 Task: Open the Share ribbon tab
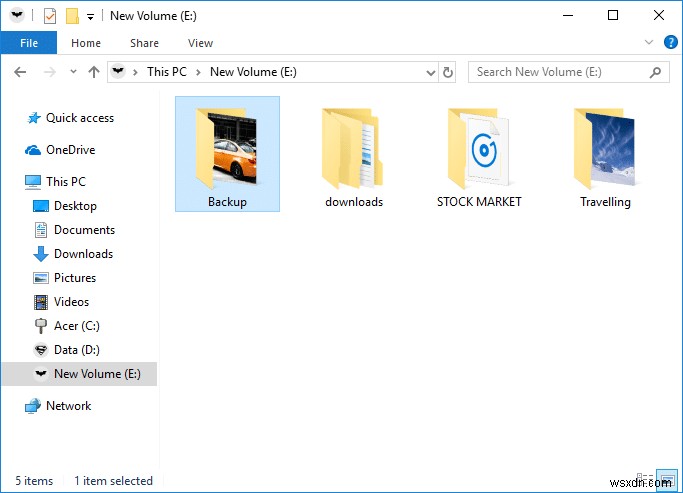click(144, 43)
